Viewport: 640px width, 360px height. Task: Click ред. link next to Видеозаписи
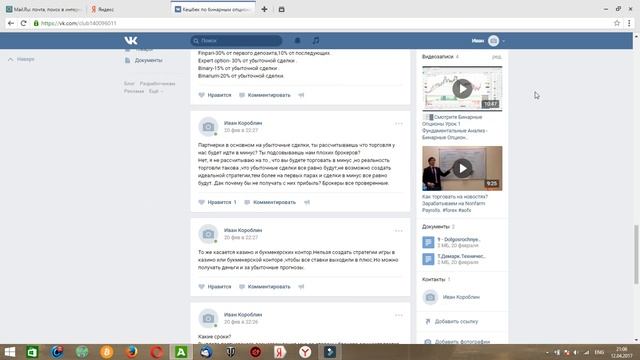497,57
